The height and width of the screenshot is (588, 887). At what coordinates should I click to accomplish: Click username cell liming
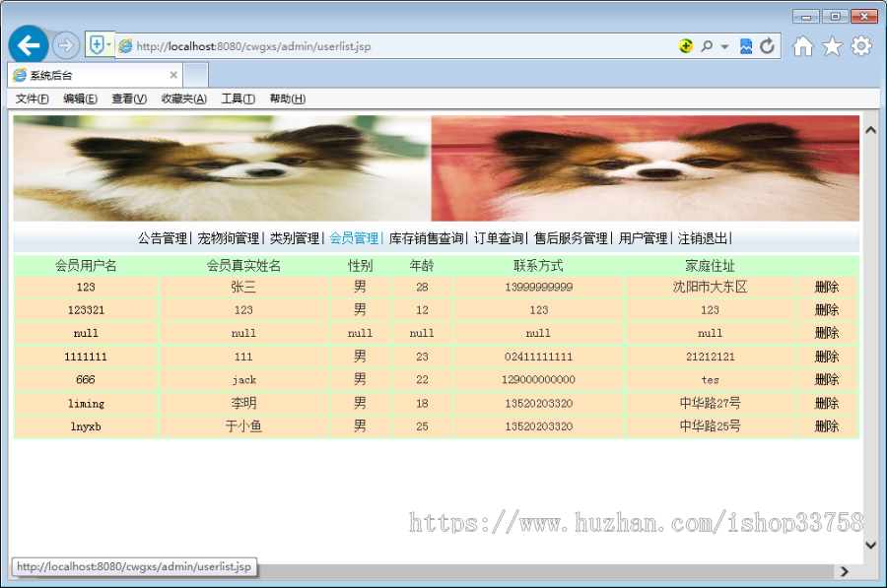click(86, 403)
